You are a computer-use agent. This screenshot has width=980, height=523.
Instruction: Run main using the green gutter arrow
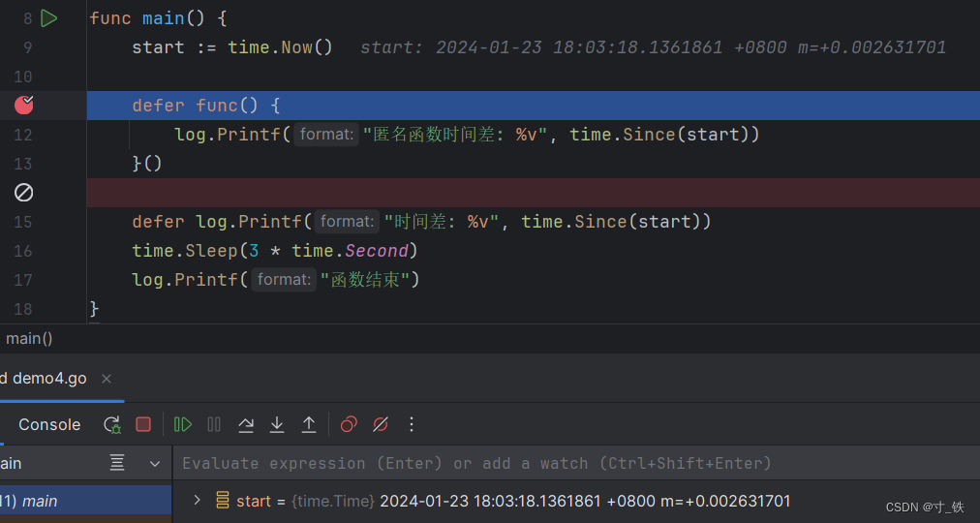click(49, 18)
